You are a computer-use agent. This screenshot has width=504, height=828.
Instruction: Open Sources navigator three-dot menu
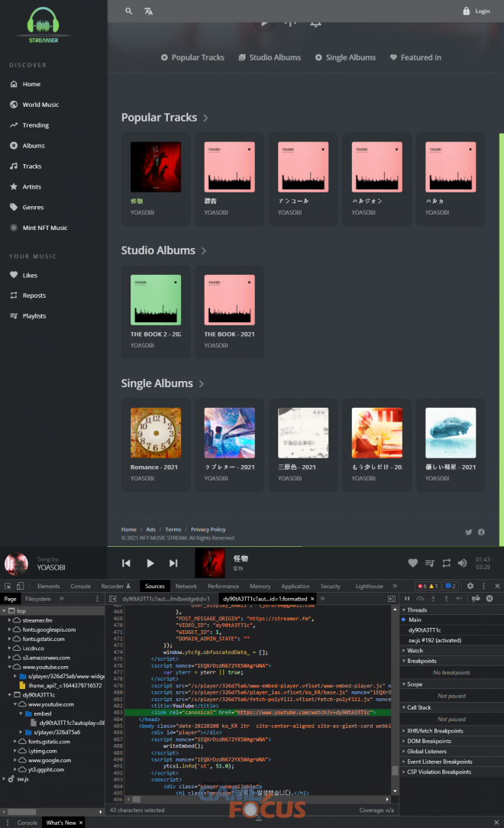(x=97, y=599)
